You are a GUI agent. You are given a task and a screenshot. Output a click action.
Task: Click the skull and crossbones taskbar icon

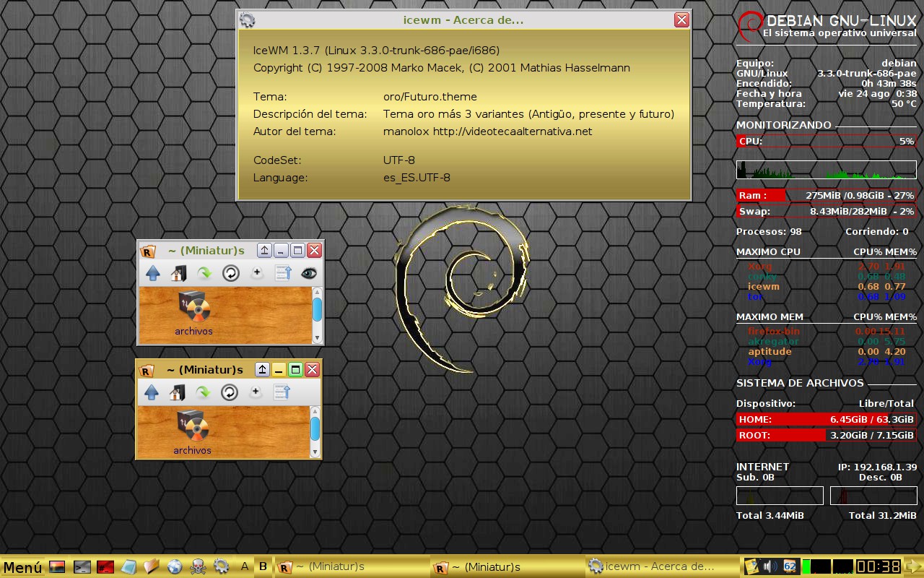[198, 567]
